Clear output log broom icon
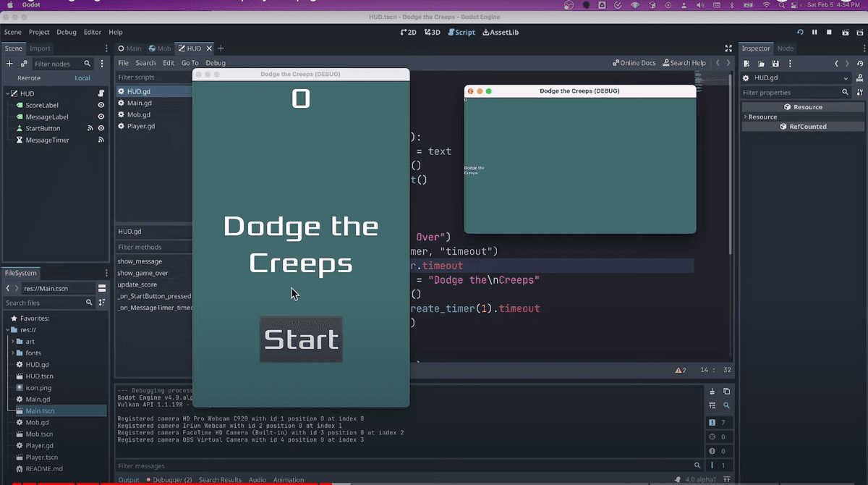 712,392
